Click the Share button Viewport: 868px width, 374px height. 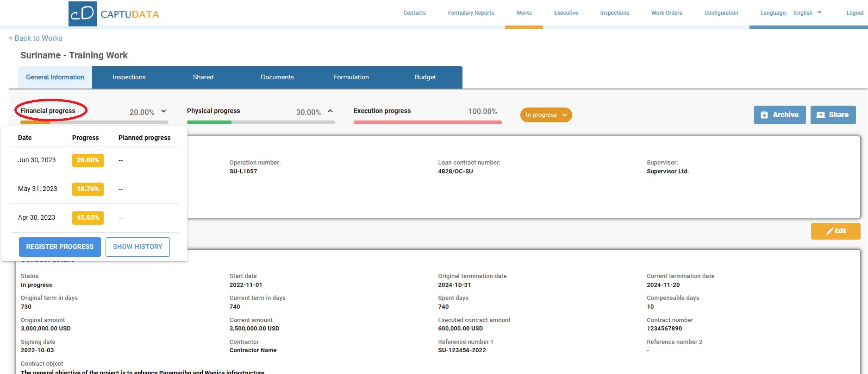(833, 115)
